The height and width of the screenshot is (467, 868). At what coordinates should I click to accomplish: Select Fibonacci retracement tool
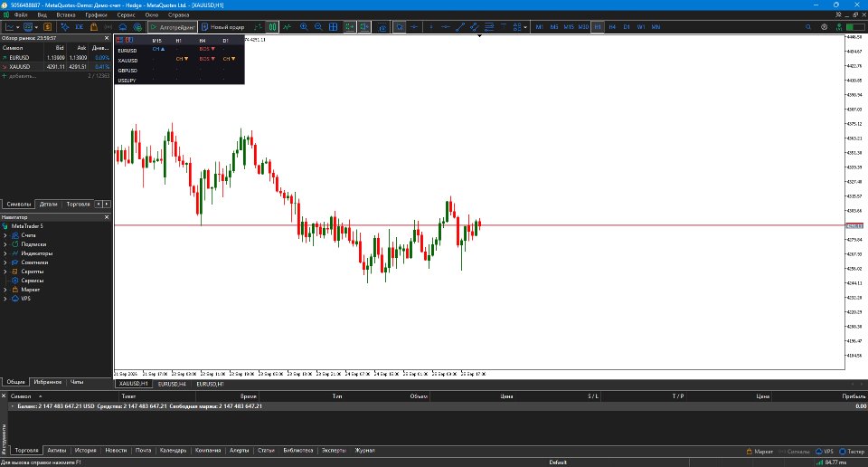tap(489, 26)
